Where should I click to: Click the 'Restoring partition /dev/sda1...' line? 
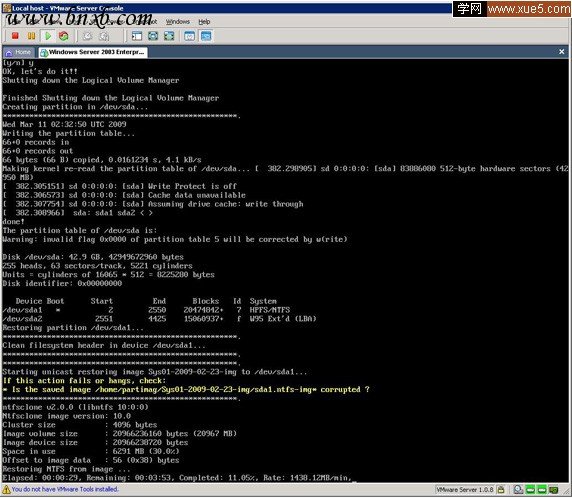[x=73, y=328]
